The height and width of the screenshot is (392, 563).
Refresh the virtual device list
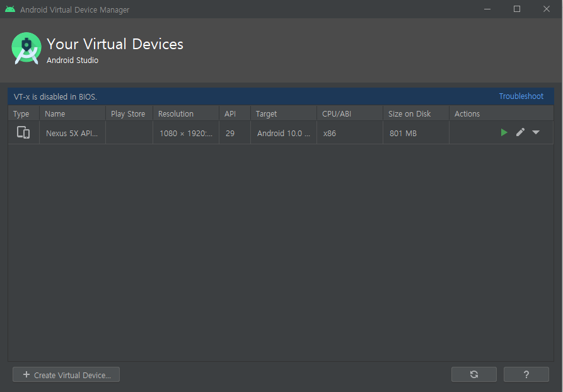tap(474, 374)
